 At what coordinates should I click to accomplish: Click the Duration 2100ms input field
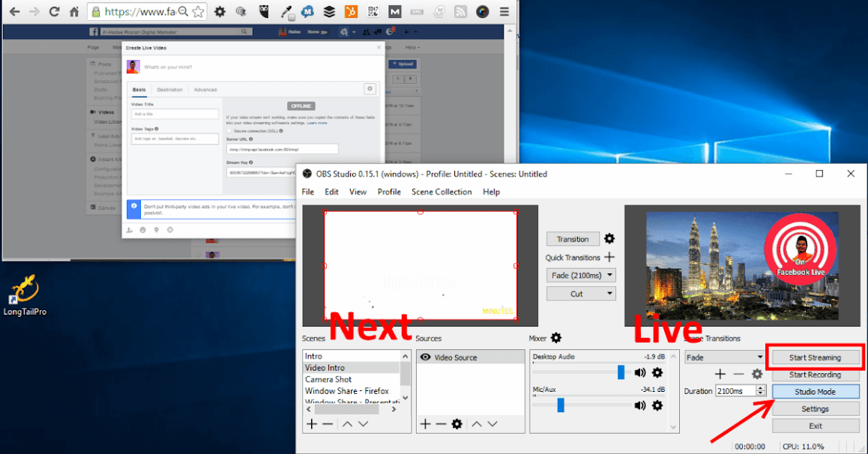click(x=735, y=391)
